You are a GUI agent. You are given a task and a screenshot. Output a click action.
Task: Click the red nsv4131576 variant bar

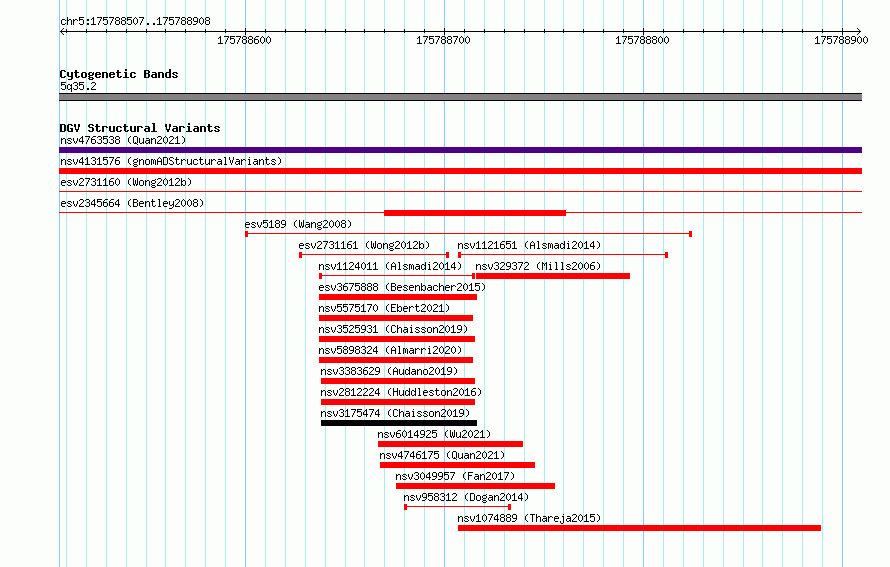(x=460, y=171)
